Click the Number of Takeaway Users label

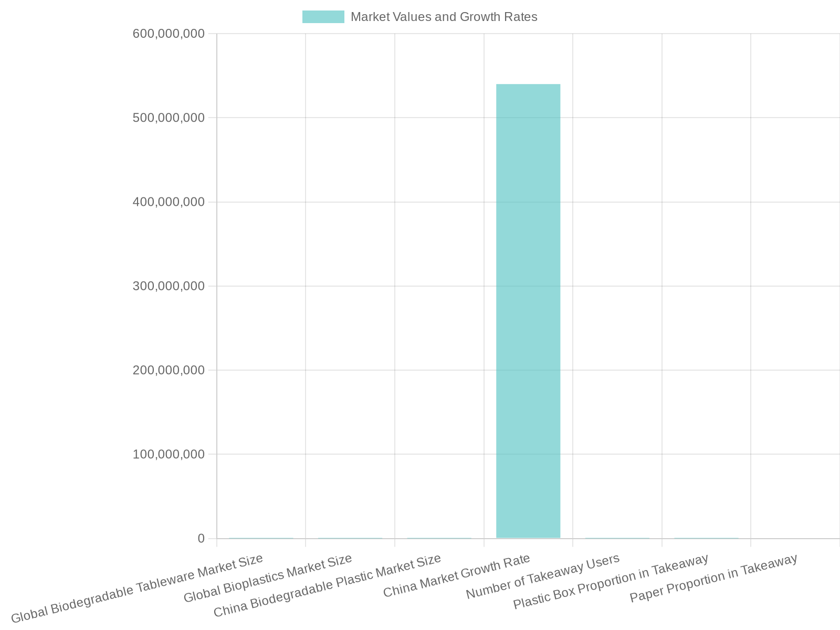pyautogui.click(x=543, y=576)
